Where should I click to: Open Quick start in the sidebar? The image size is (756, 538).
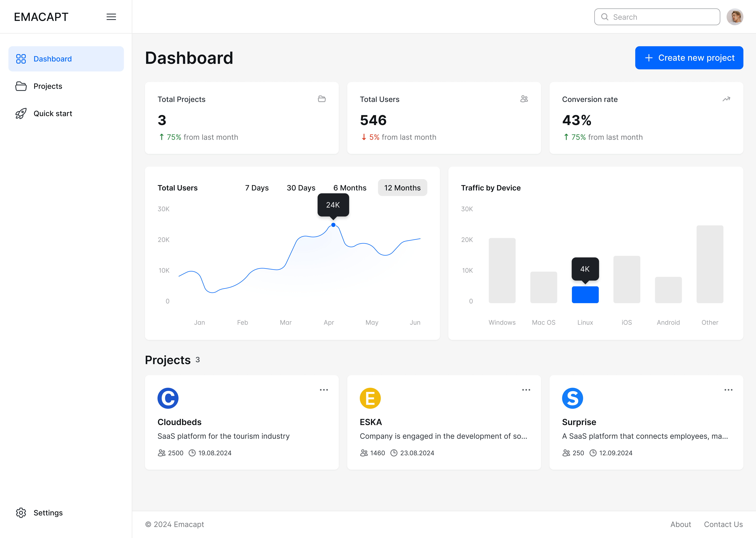(66, 113)
